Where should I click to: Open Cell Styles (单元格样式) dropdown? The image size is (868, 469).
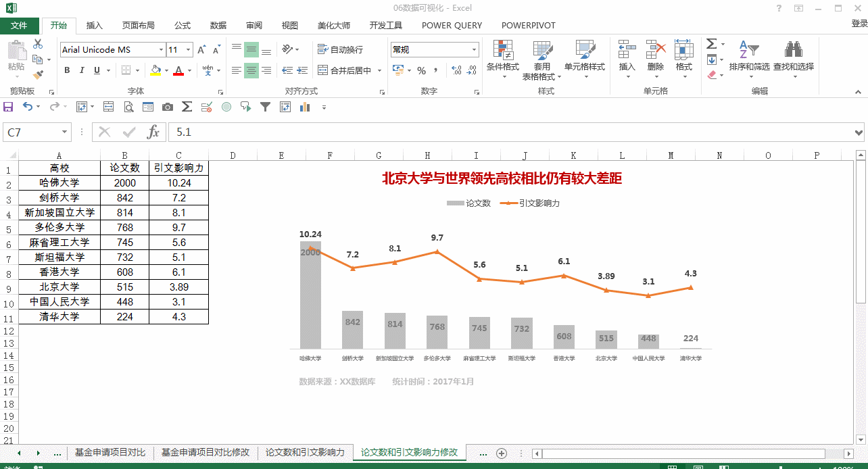coord(585,59)
